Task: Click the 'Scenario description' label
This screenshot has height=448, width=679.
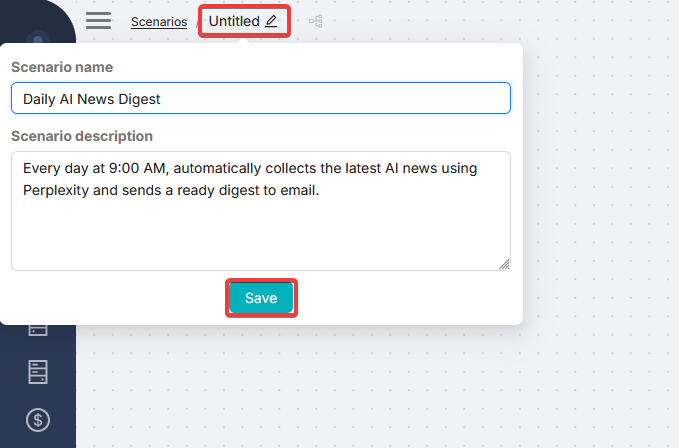Action: (82, 136)
